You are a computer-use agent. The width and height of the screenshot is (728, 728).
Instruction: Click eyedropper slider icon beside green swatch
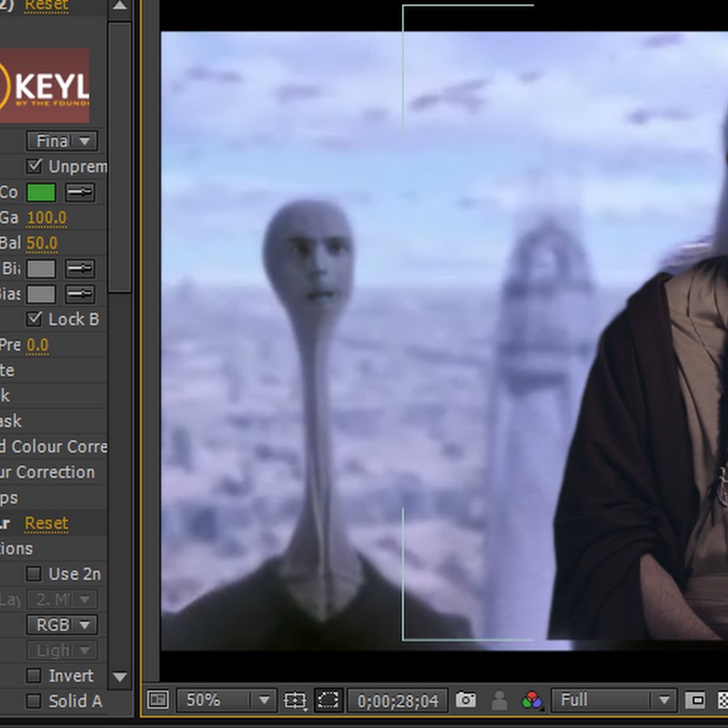coord(79,192)
